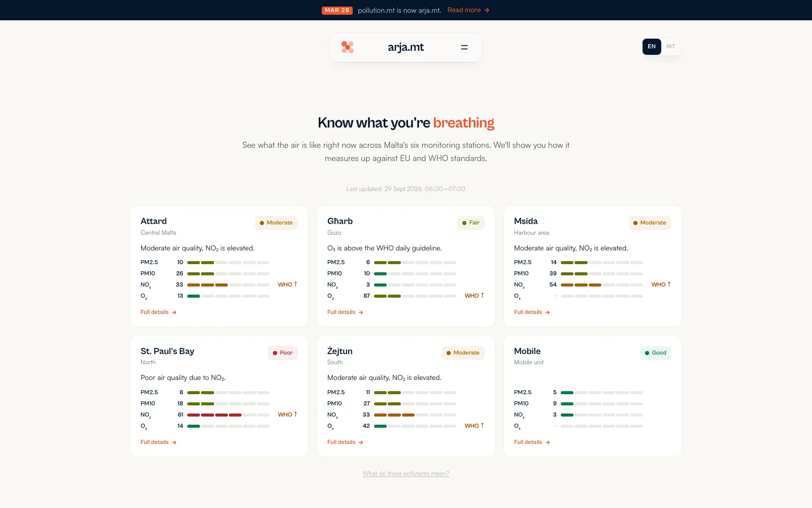
Task: Open Full details for Għarb
Action: [x=345, y=312]
